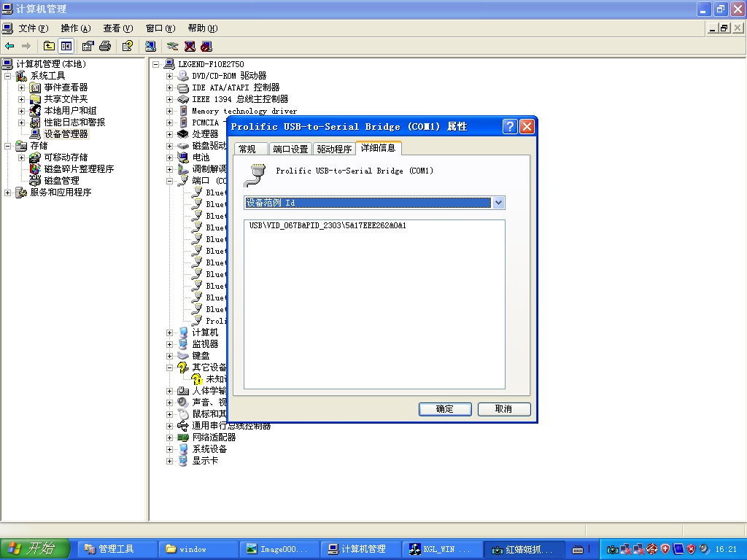Open the 窗口(W) menu
This screenshot has width=747, height=560.
160,28
